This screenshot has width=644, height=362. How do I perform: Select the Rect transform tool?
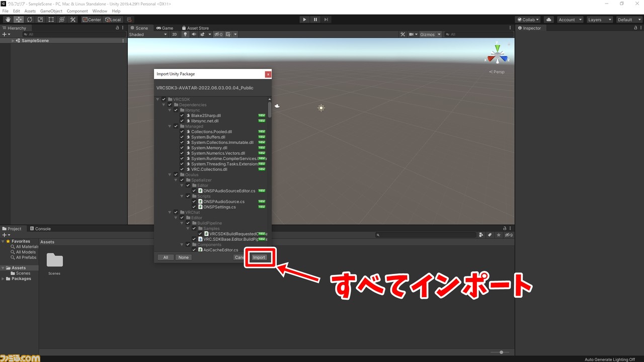coord(51,20)
